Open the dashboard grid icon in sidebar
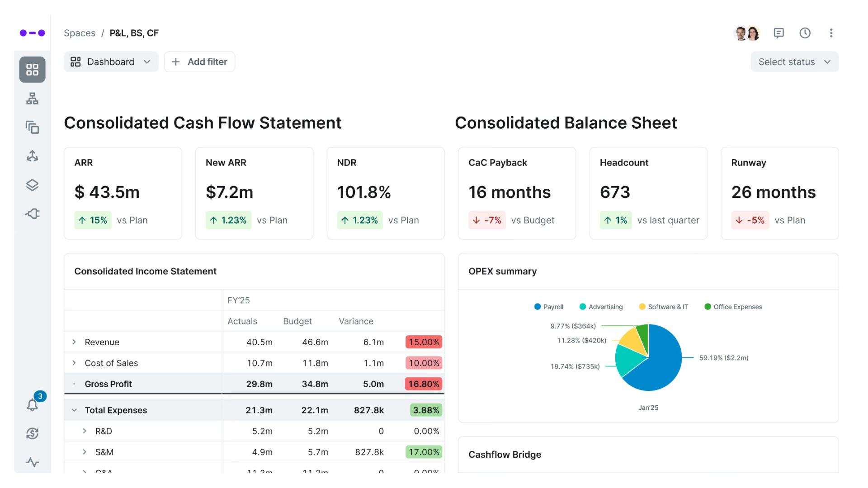 pyautogui.click(x=32, y=70)
